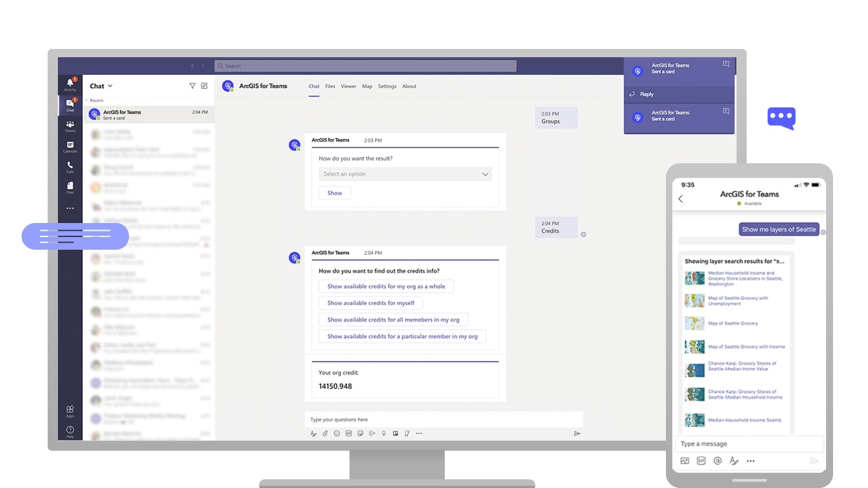Viewport: 868px width, 488px height.
Task: Click 'Show available credits for all memebers in my org'
Action: coord(393,320)
